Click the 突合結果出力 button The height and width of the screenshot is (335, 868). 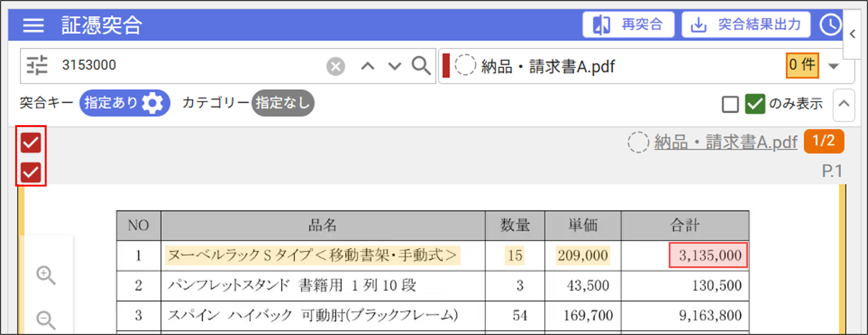[746, 25]
